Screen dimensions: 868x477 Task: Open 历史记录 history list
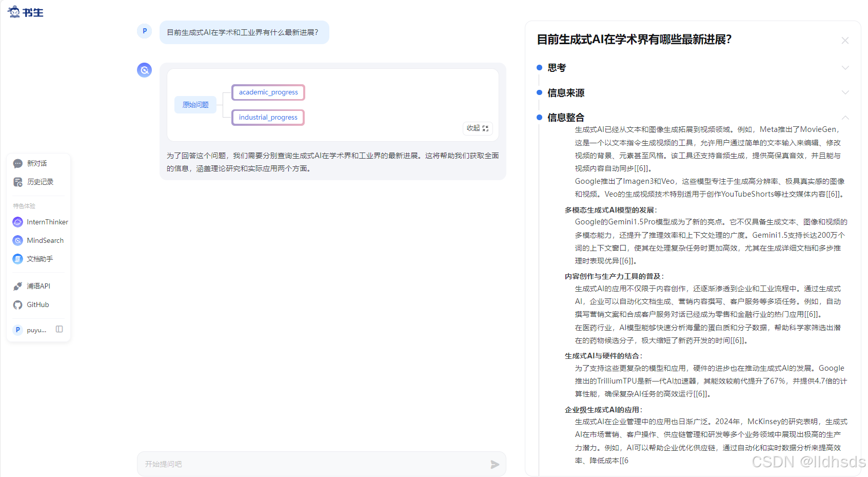click(x=39, y=182)
